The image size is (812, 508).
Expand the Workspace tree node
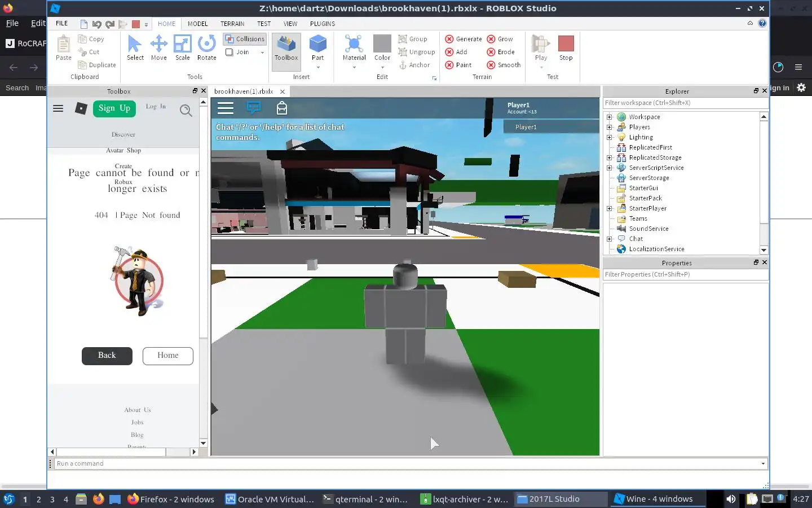point(609,117)
